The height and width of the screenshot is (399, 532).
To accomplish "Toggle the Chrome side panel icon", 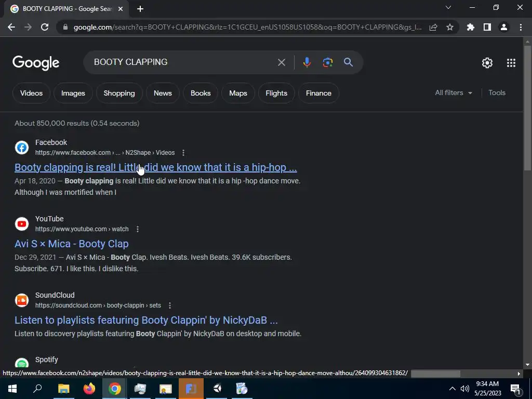I will pos(487,27).
